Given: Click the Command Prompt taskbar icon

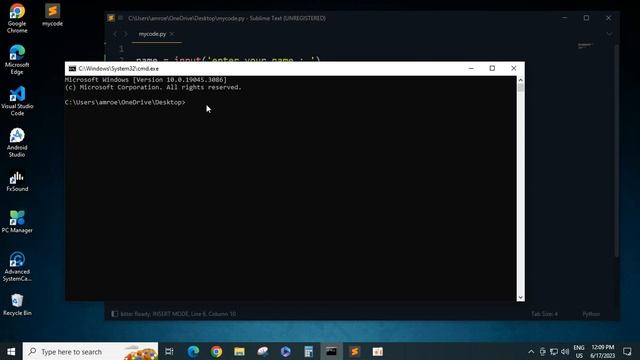Looking at the screenshot, I should point(331,351).
